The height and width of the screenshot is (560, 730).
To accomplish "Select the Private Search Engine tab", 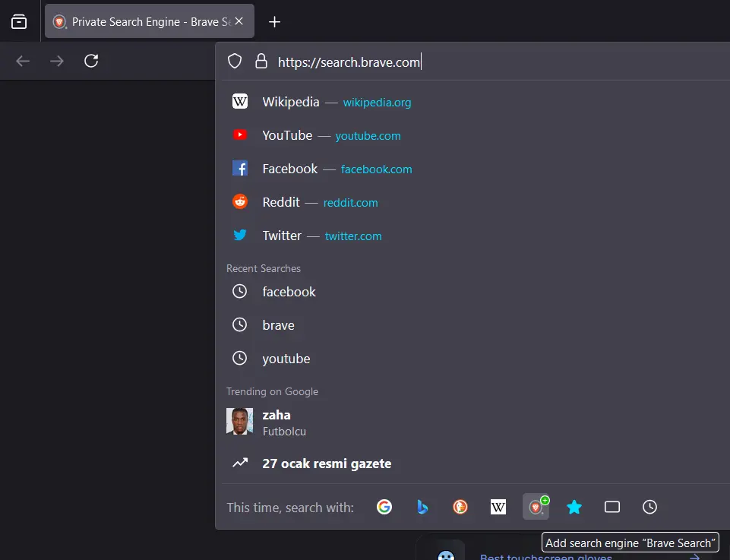I will point(150,21).
